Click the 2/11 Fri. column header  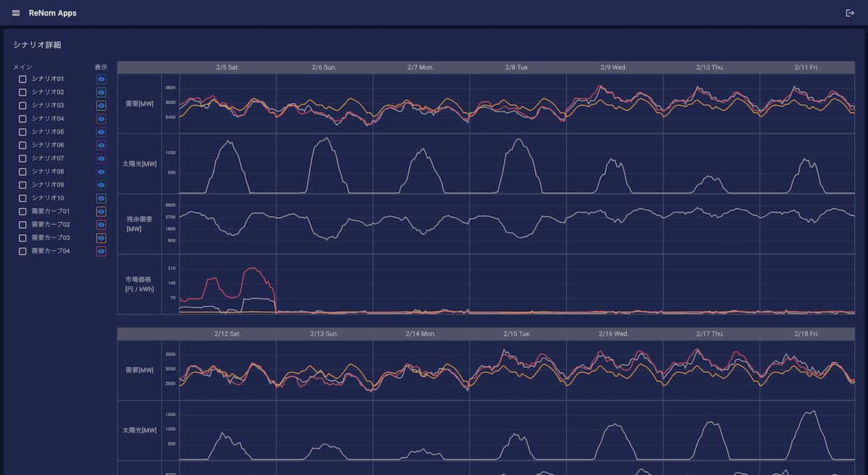tap(806, 67)
